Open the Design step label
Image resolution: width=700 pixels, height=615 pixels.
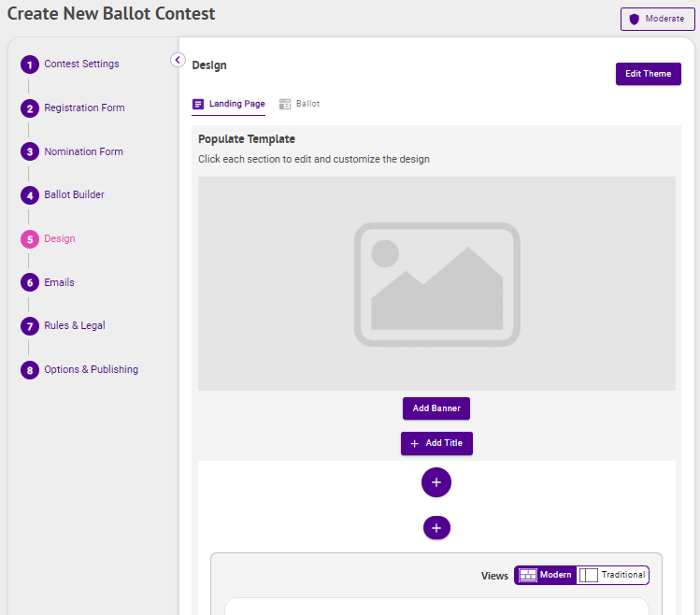(60, 238)
